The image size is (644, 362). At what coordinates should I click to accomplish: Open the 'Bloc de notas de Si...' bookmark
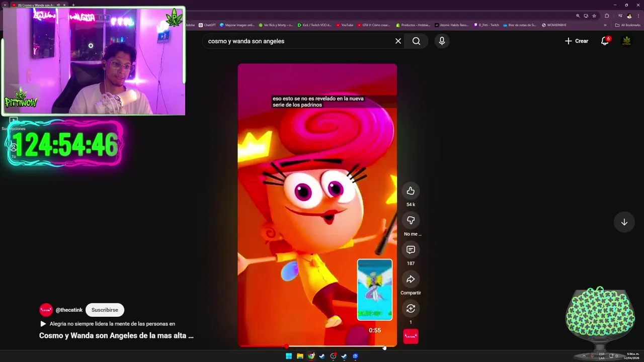(x=520, y=25)
